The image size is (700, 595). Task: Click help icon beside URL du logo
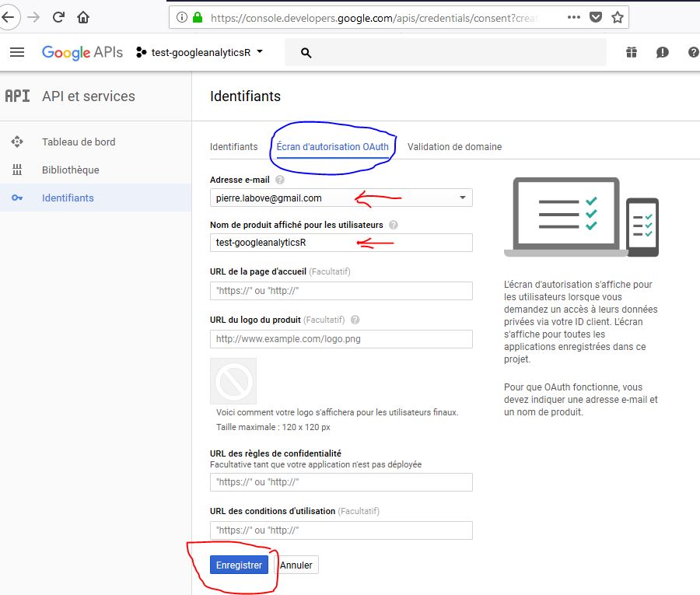tap(355, 320)
